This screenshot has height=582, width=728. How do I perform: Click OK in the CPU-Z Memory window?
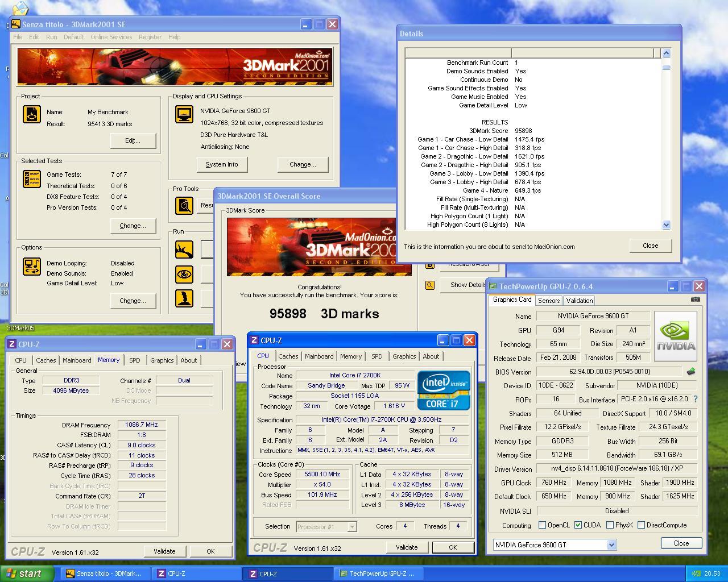pos(210,551)
